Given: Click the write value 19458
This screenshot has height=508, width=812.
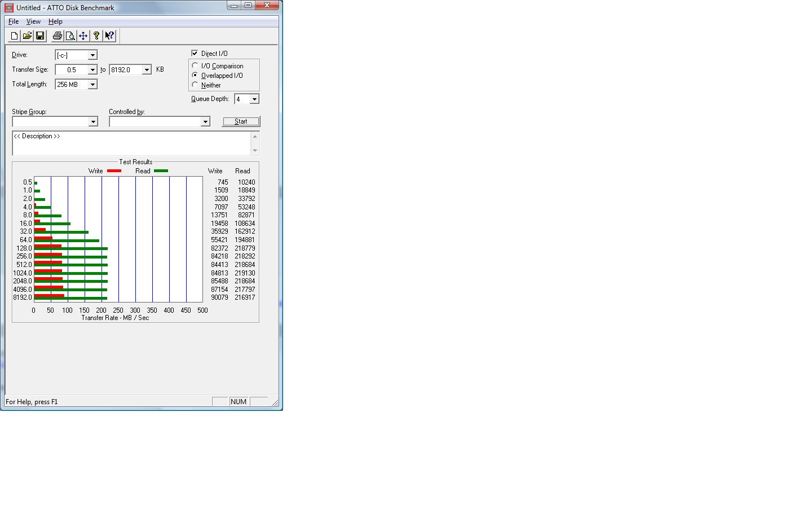Looking at the screenshot, I should point(219,224).
